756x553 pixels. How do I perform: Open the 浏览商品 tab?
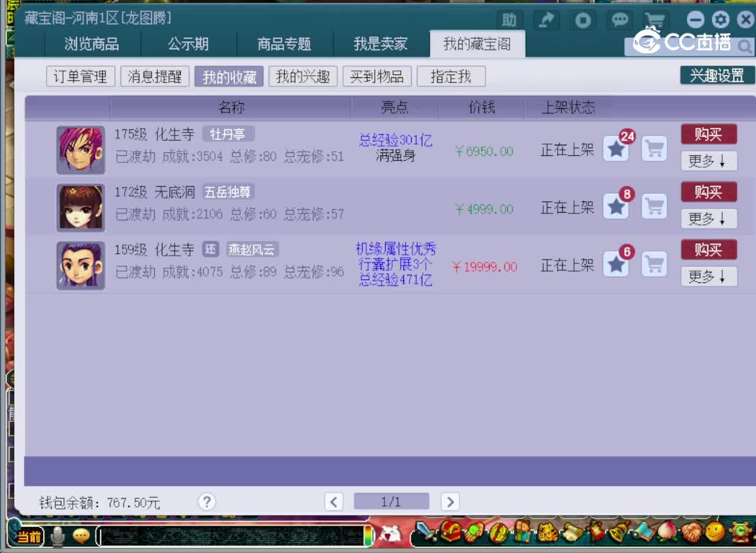[91, 44]
